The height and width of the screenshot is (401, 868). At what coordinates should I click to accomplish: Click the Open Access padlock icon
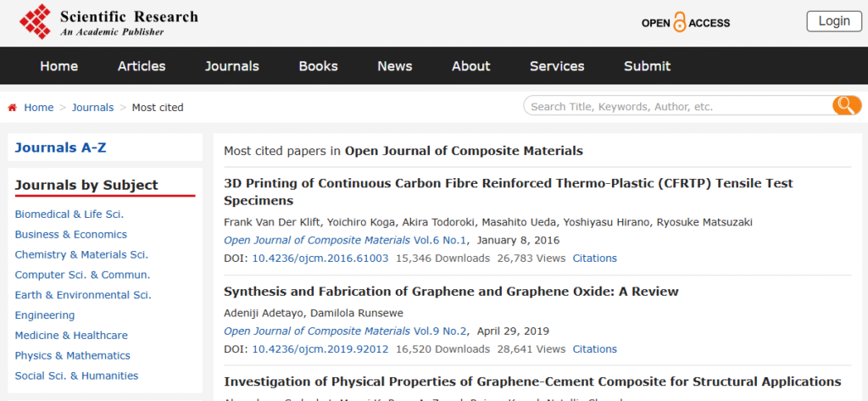680,22
